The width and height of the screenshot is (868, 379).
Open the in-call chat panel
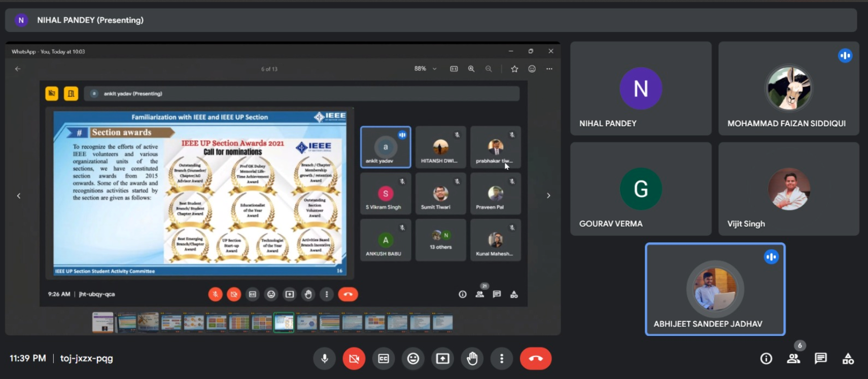coord(821,359)
